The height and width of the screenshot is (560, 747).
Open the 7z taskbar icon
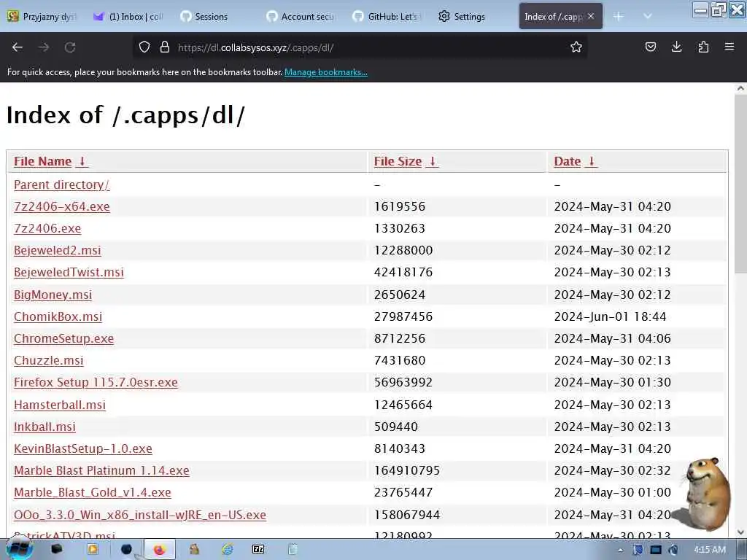click(258, 550)
